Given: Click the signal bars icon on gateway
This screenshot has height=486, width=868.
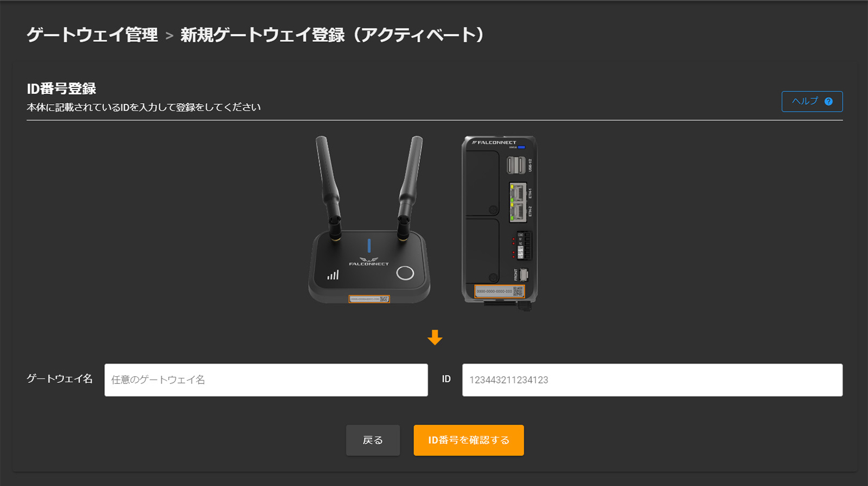Looking at the screenshot, I should (x=333, y=275).
